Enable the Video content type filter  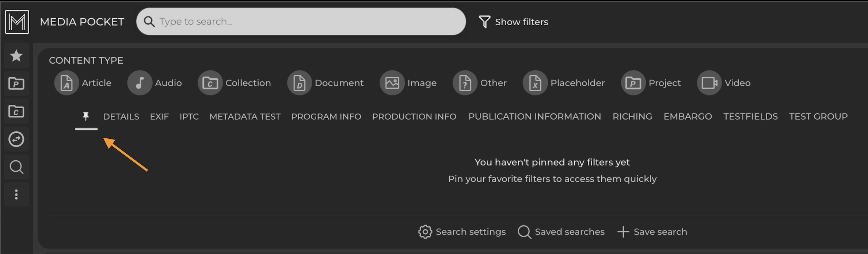pos(724,83)
